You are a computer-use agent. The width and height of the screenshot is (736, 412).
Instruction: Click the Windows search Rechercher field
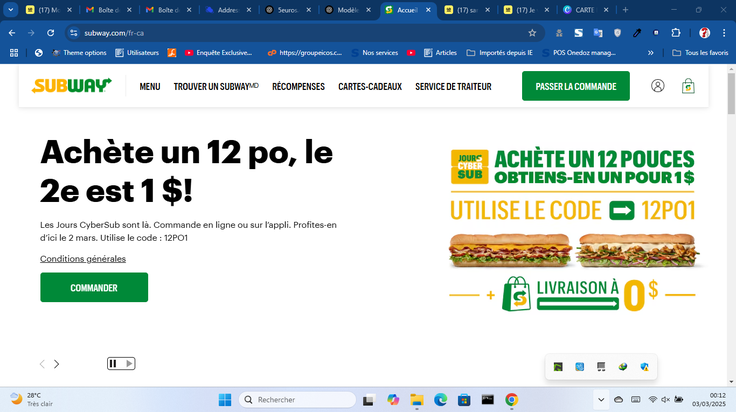297,400
